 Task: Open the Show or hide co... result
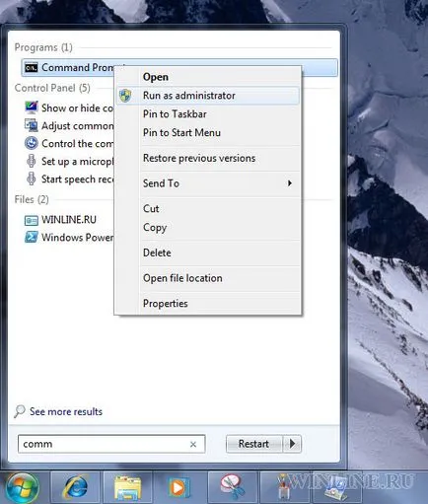tap(77, 108)
